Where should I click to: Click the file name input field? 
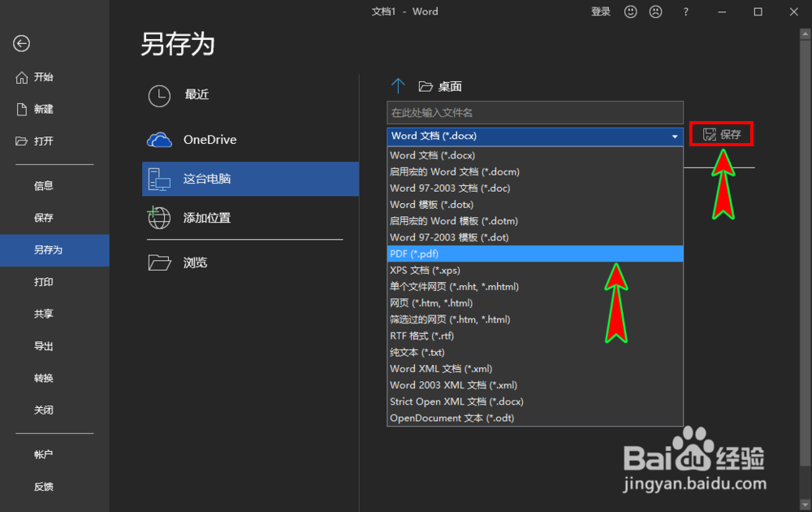click(535, 112)
